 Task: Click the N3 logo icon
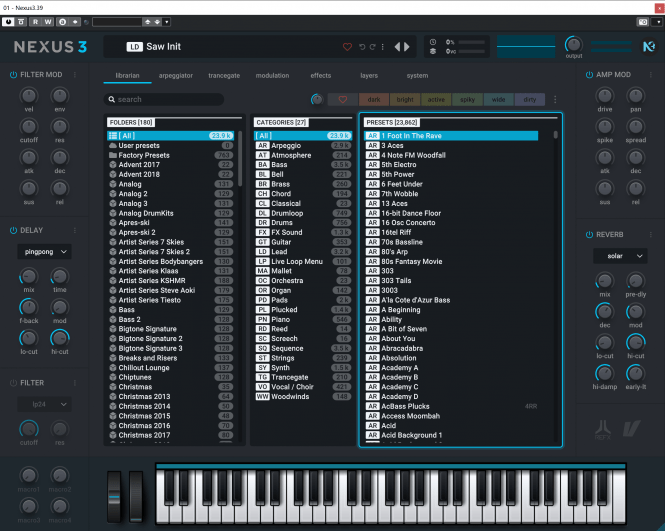pyautogui.click(x=648, y=46)
